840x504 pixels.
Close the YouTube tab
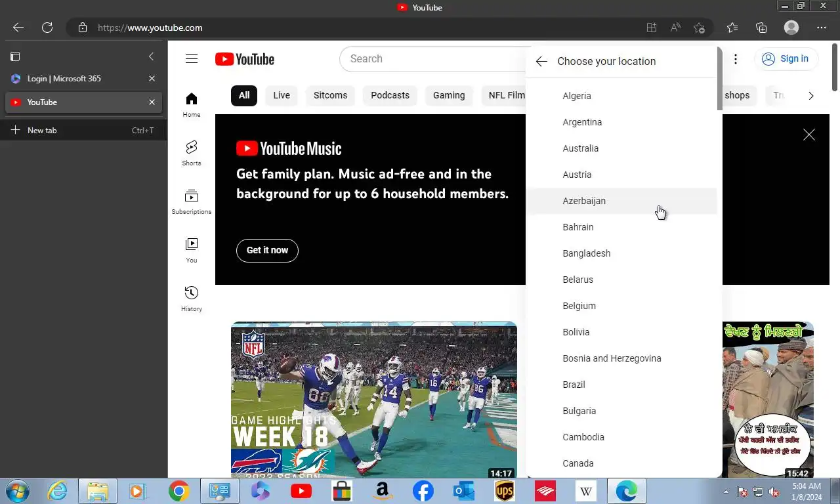point(152,102)
